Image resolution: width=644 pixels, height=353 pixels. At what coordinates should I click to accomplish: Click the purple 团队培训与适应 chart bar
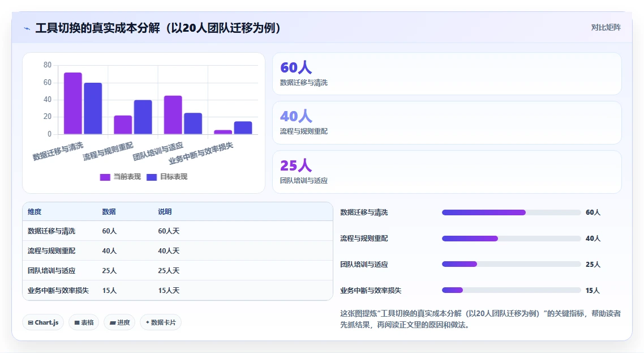coord(173,115)
